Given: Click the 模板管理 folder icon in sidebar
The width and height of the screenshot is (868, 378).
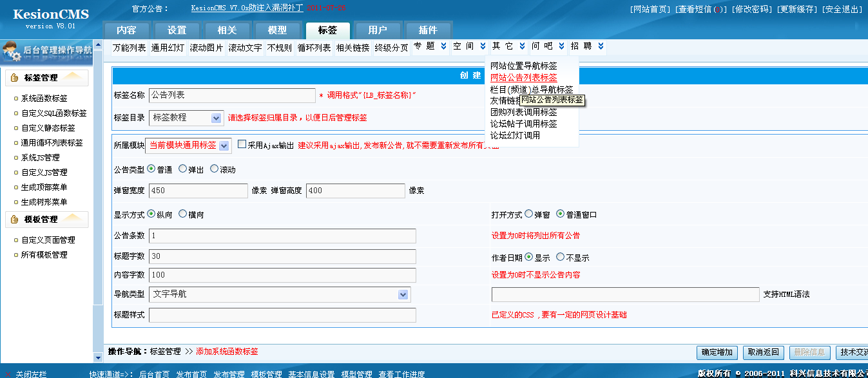Looking at the screenshot, I should pyautogui.click(x=13, y=220).
